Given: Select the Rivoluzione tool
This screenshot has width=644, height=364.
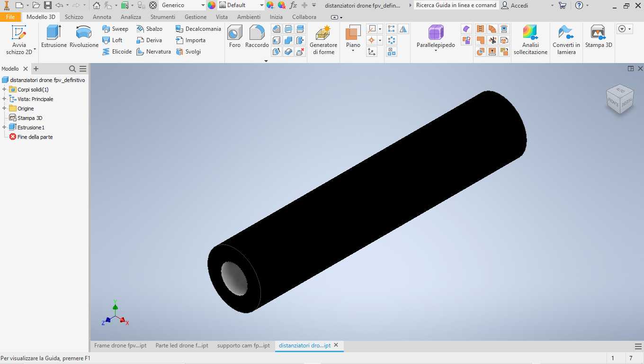Looking at the screenshot, I should 84,36.
